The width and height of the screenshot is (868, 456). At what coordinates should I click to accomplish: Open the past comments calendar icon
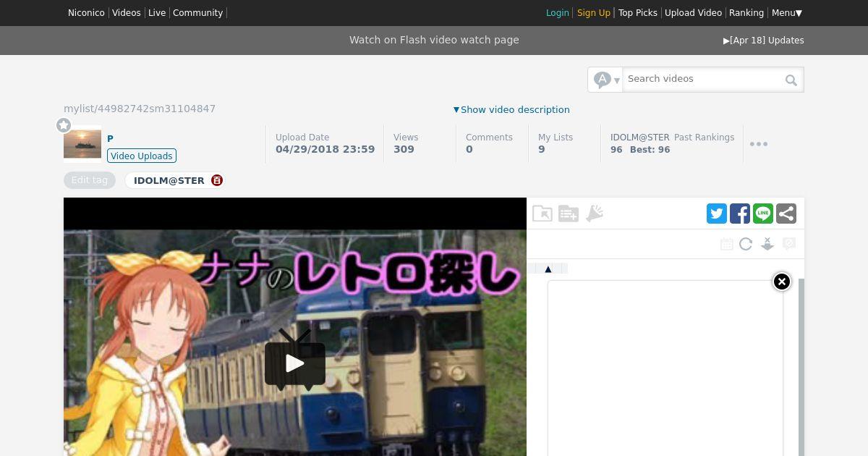tap(727, 245)
